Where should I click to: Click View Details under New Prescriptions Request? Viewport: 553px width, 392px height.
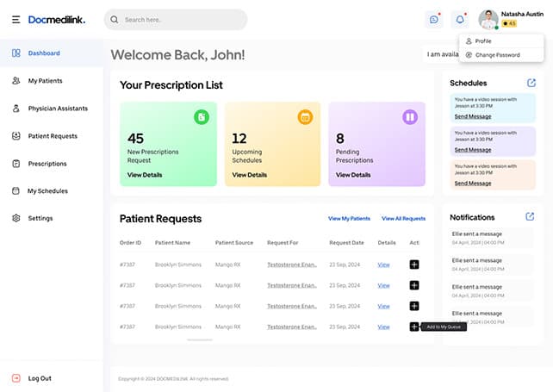[x=145, y=175]
